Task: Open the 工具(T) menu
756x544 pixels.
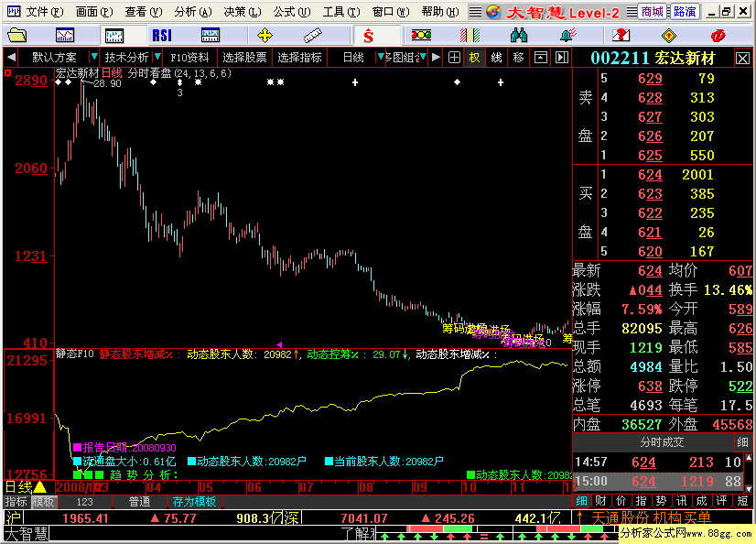Action: (x=340, y=12)
